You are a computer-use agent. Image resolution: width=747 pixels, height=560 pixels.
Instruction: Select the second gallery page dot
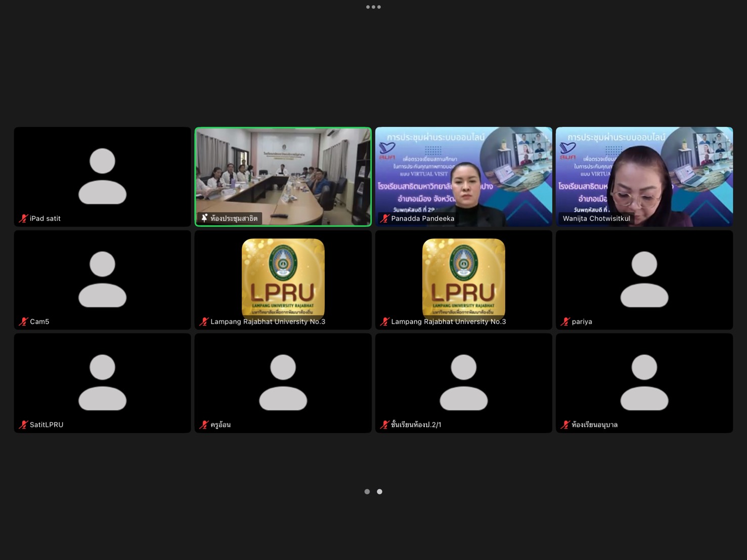(x=380, y=491)
